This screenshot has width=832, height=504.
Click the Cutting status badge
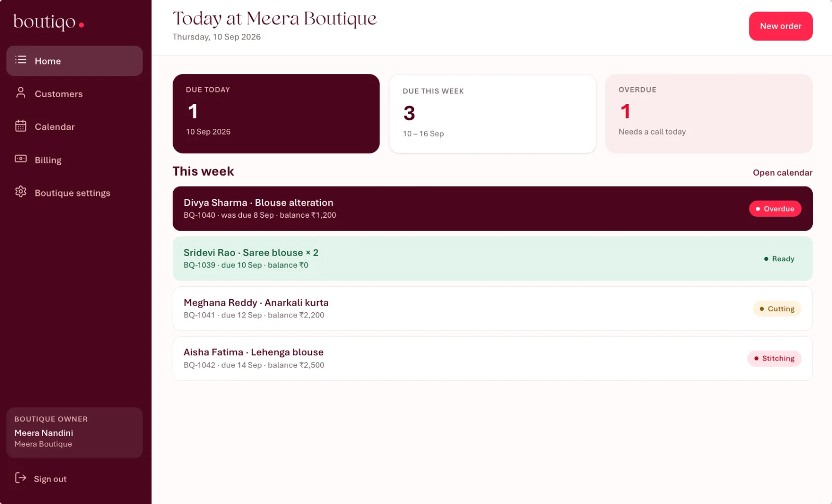click(x=777, y=309)
